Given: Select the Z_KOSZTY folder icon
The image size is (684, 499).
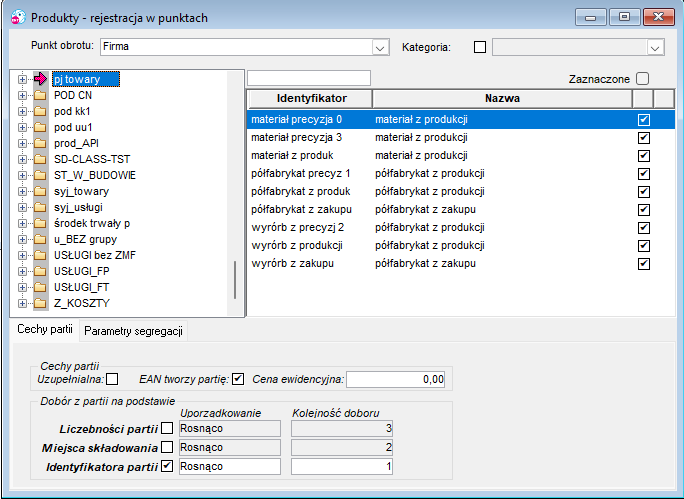Looking at the screenshot, I should coord(40,303).
